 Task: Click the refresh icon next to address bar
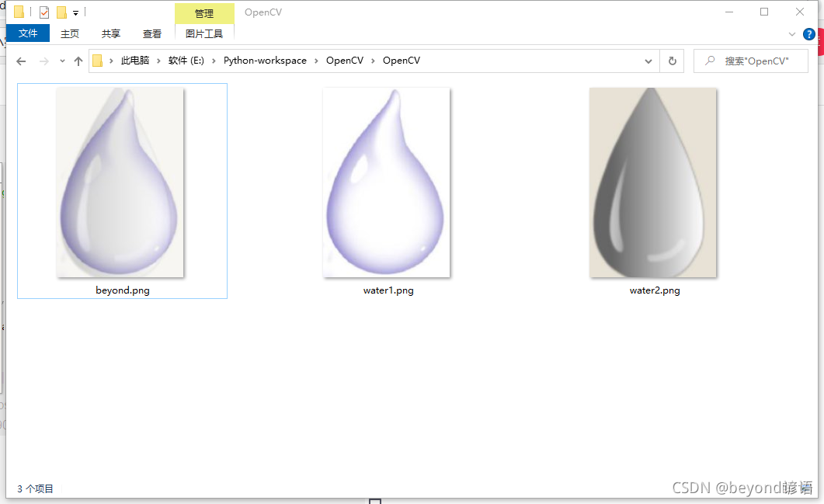click(x=671, y=61)
